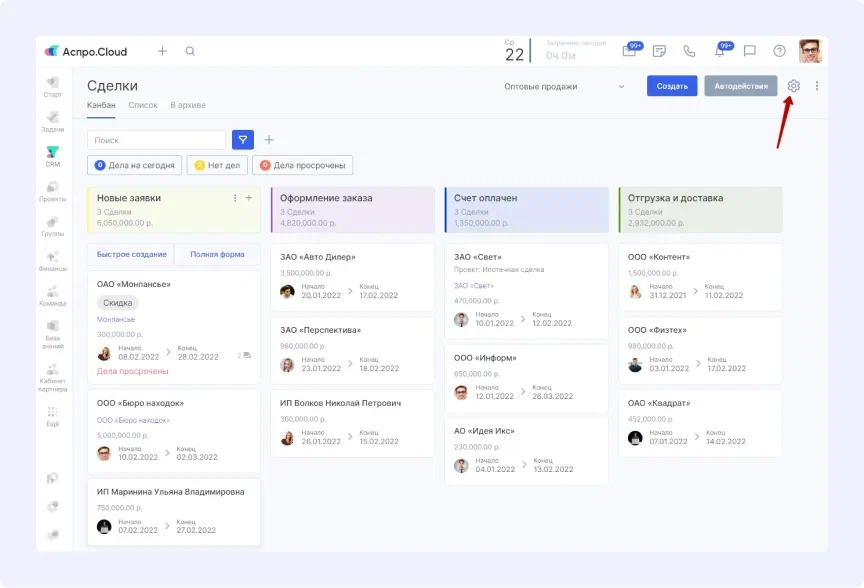
Task: Toggle the 'Дела на сегодня' filter
Action: (x=135, y=165)
